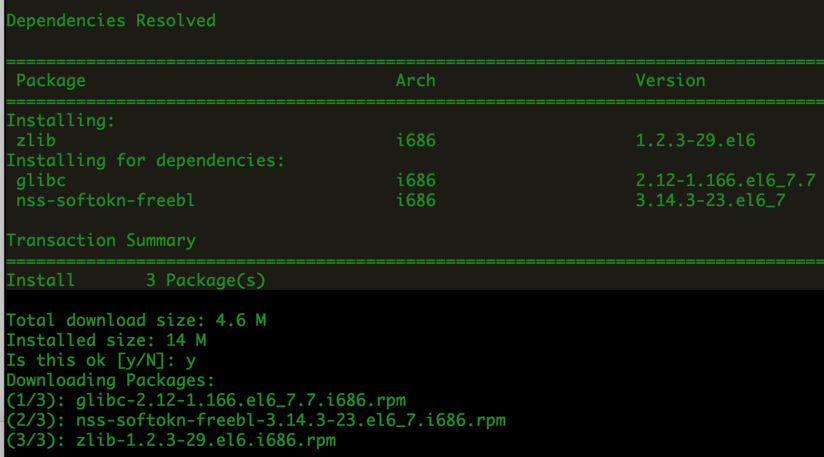Click the 'Package' column header
Viewport: 824px width, 457px height.
click(51, 81)
